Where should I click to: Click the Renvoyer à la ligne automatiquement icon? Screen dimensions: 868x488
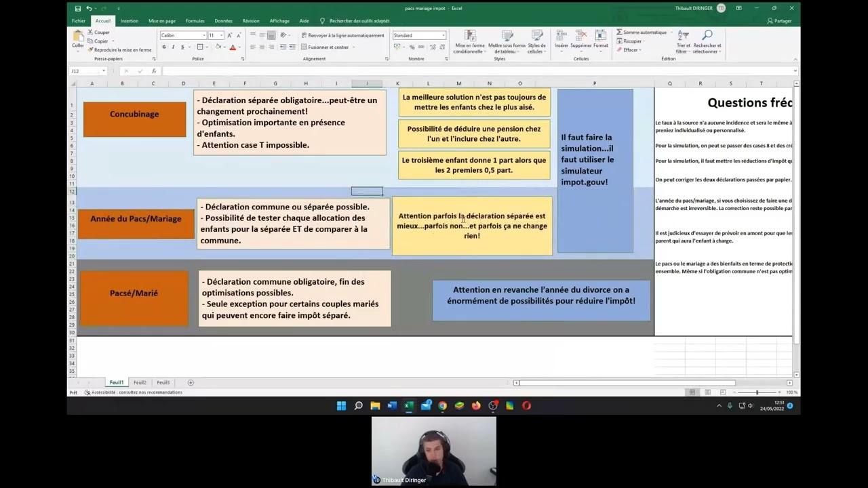tap(303, 34)
